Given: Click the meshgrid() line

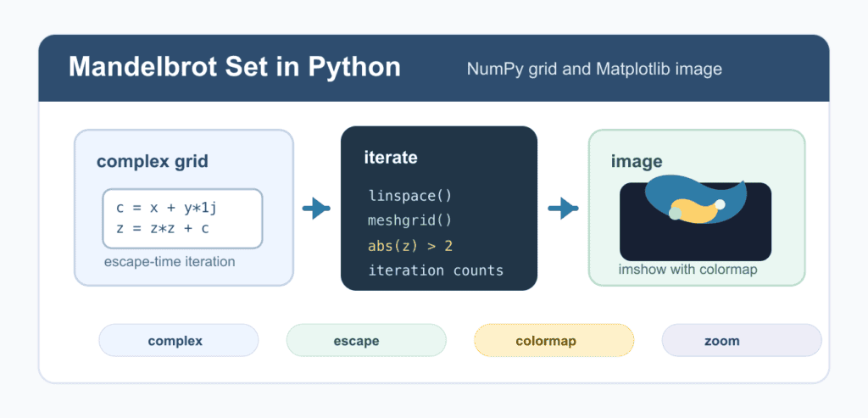Looking at the screenshot, I should pos(410,221).
